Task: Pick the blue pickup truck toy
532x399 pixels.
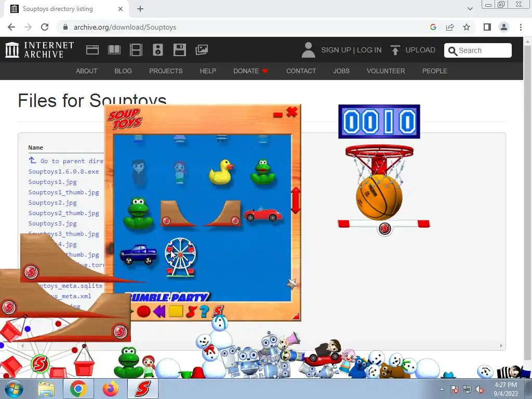Action: 138,255
